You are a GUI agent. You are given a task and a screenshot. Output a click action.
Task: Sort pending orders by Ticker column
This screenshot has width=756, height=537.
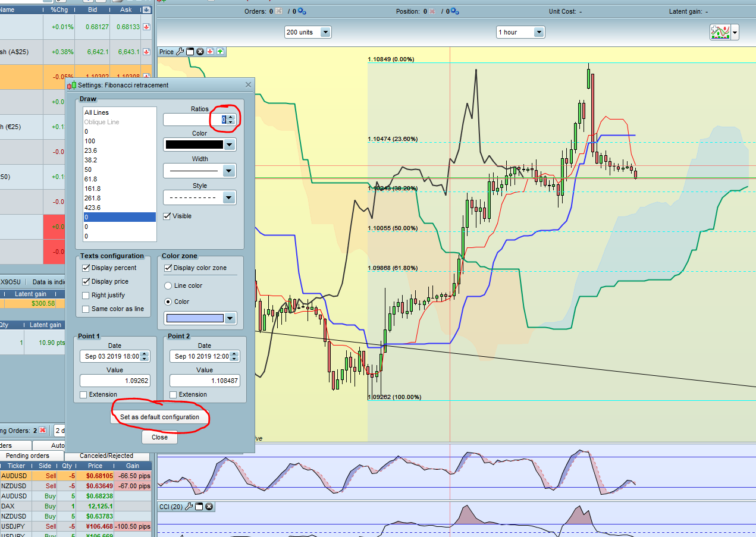coord(17,466)
